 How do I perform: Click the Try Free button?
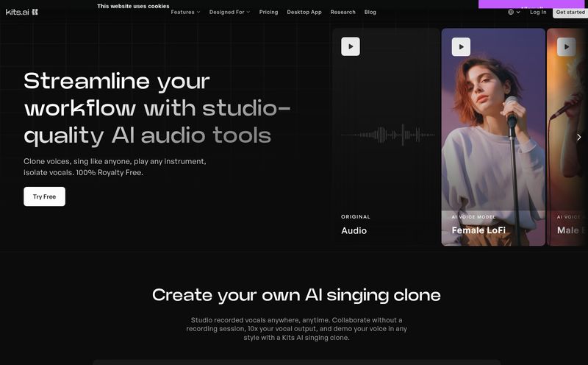pos(44,196)
